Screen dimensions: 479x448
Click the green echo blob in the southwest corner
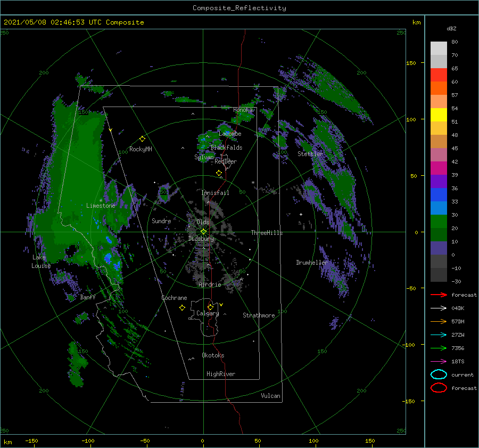tap(76, 364)
